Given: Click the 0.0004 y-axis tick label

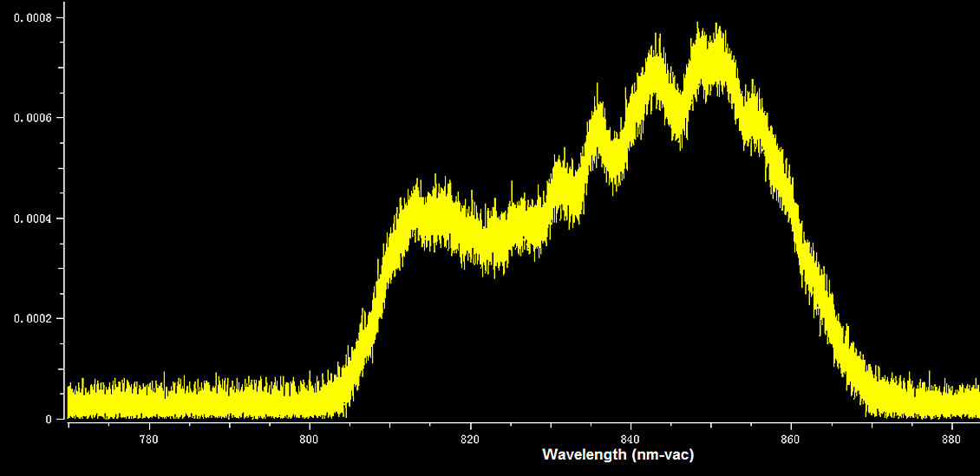Looking at the screenshot, I should pyautogui.click(x=32, y=218).
